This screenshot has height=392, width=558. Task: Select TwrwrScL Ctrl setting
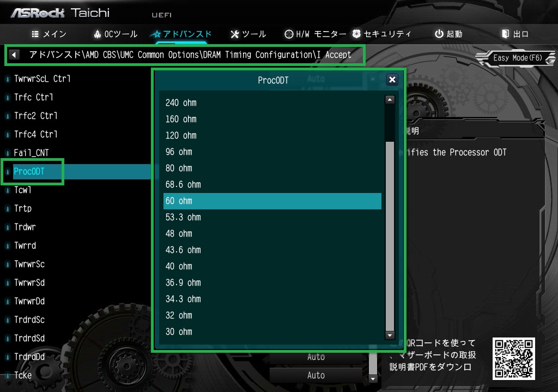coord(42,79)
